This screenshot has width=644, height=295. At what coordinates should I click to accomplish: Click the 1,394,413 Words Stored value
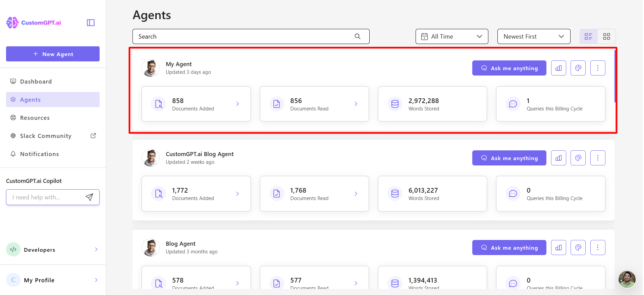(423, 280)
